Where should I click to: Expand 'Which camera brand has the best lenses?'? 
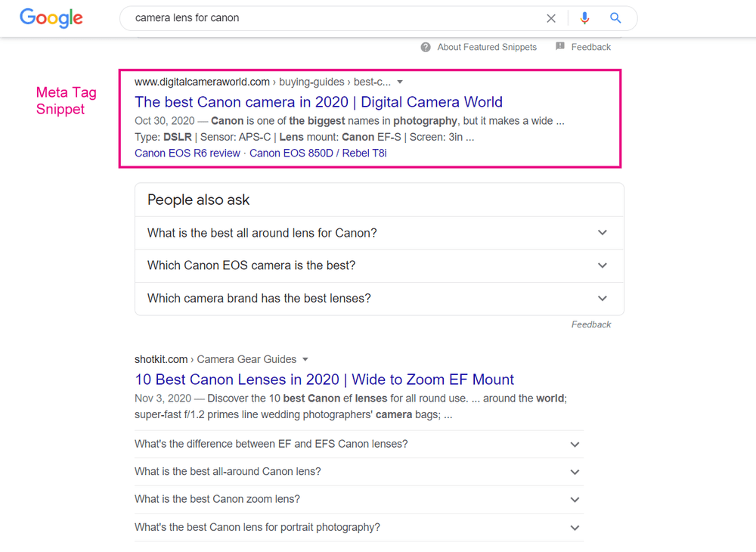380,299
